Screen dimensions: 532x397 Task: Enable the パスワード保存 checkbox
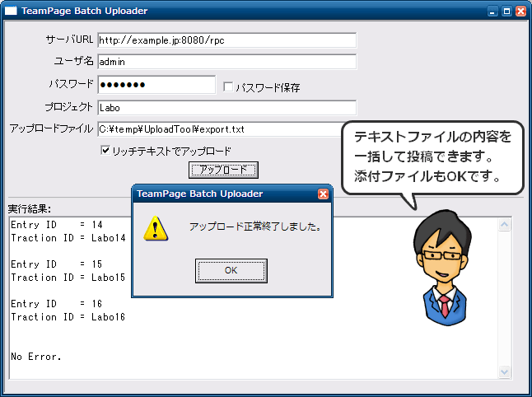[x=228, y=86]
